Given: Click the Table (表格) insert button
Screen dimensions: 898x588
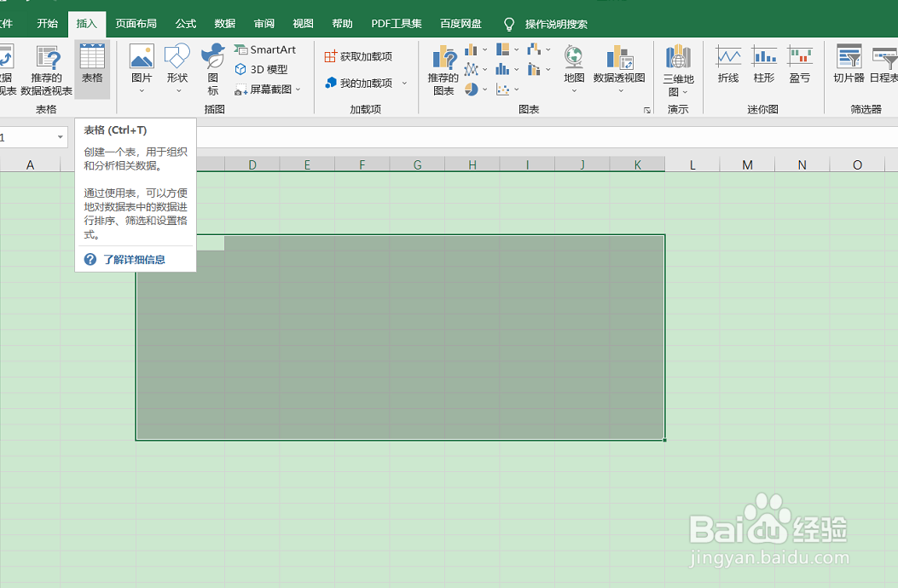Looking at the screenshot, I should pos(91,69).
